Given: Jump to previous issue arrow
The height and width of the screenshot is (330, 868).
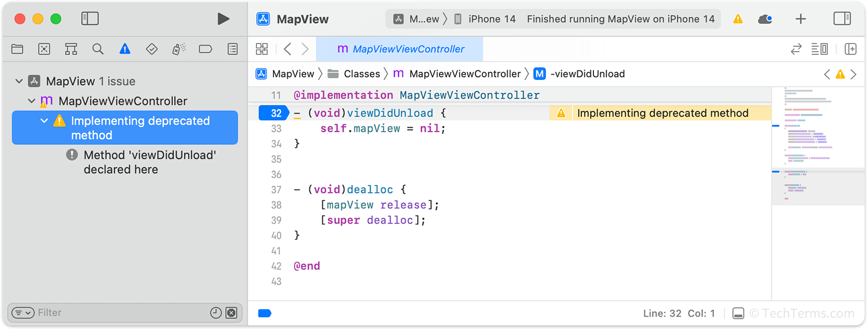Looking at the screenshot, I should pyautogui.click(x=827, y=74).
